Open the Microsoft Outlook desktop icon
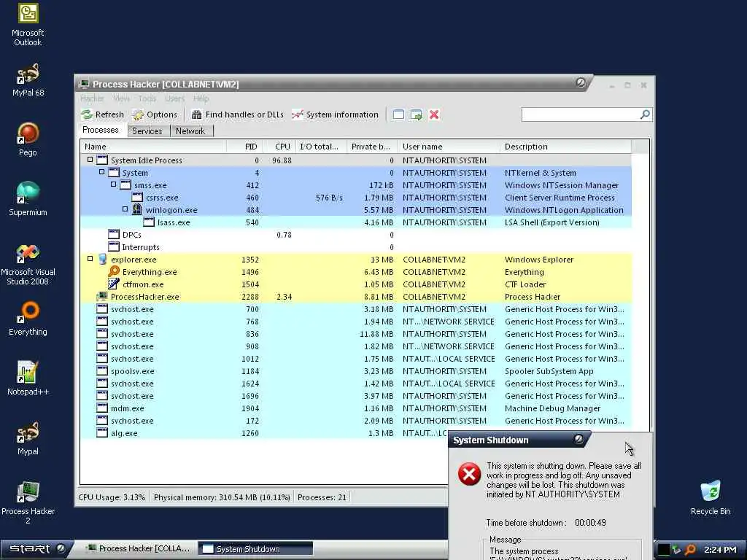 pos(28,25)
